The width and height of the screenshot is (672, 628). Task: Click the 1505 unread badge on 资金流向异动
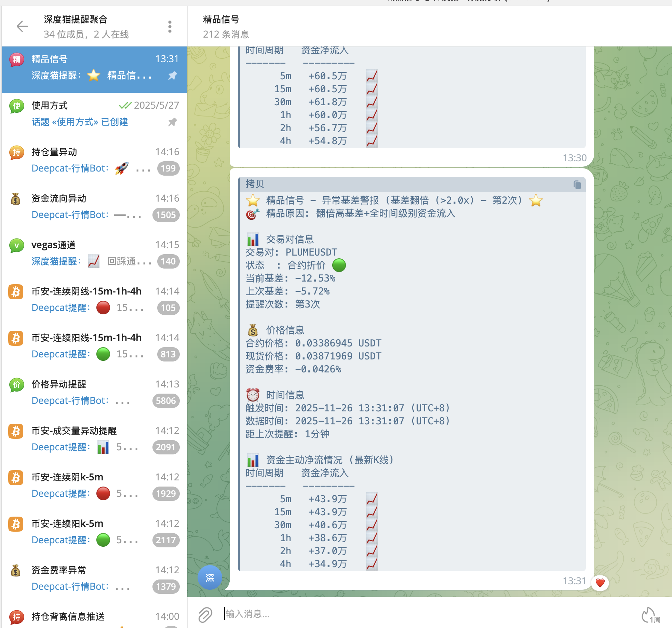[166, 215]
